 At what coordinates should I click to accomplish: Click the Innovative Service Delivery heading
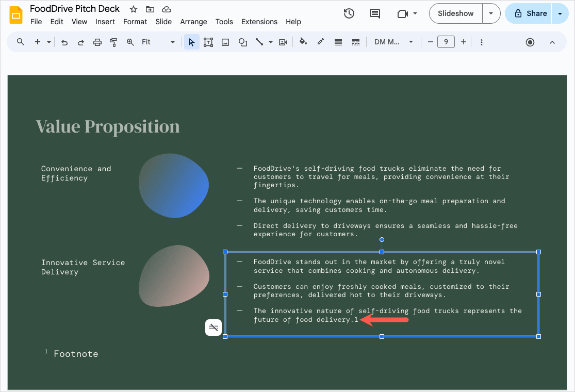pos(83,267)
